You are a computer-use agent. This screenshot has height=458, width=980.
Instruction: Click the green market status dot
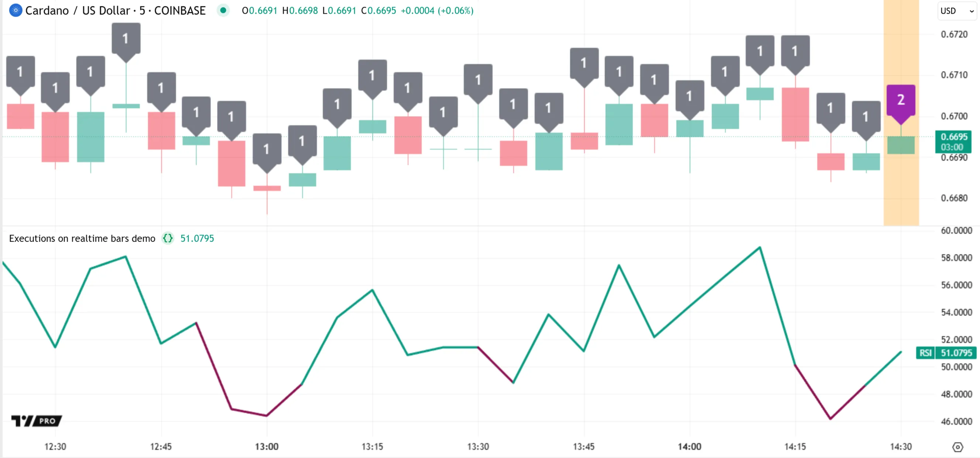tap(223, 10)
